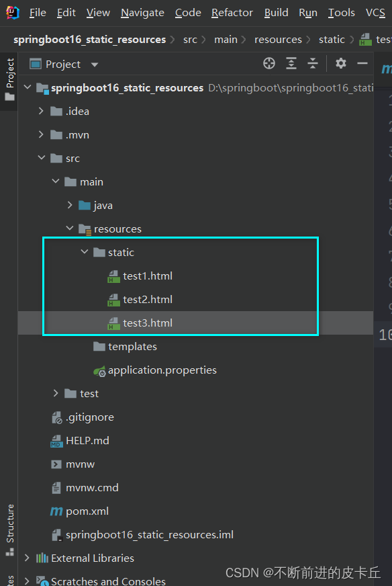Image resolution: width=392 pixels, height=586 pixels.
Task: Select HELP.md file name
Action: (87, 441)
